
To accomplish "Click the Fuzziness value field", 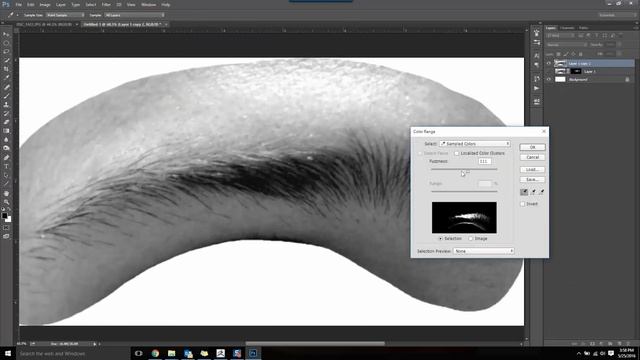I will tap(484, 162).
